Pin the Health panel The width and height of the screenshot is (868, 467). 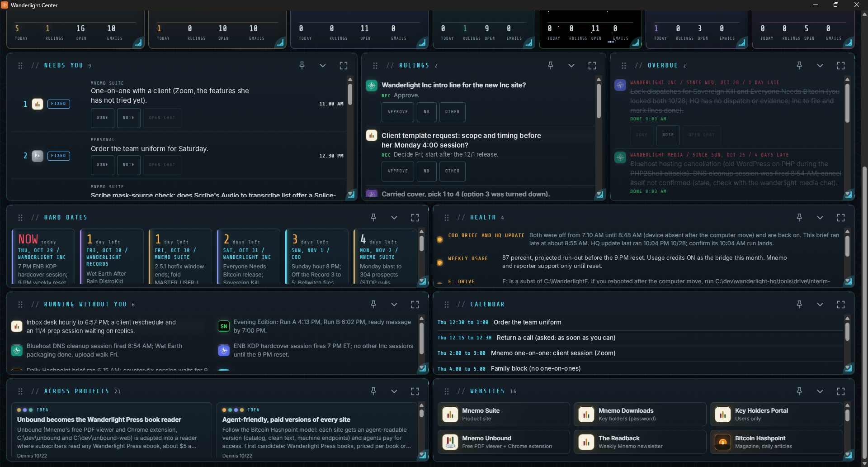[x=799, y=218]
